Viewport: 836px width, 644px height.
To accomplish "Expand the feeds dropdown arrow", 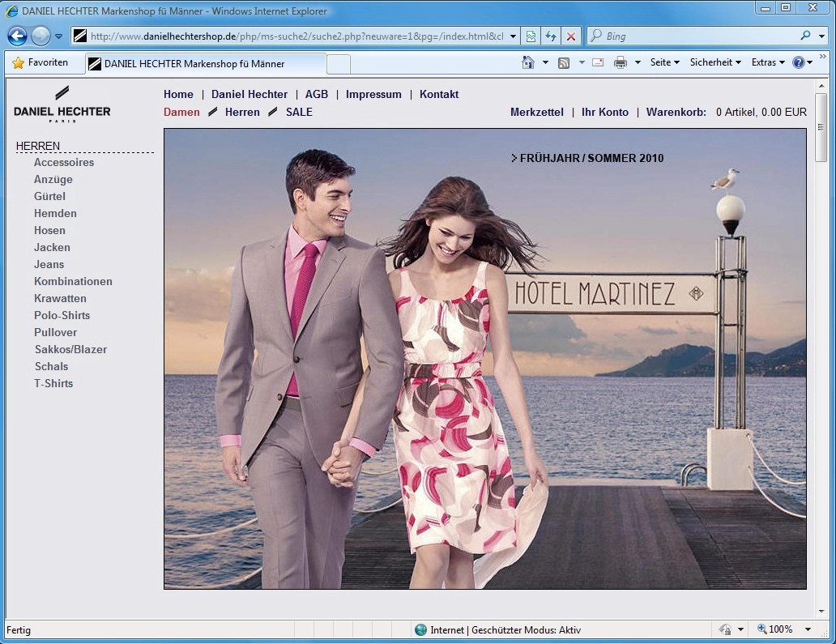I will [582, 62].
